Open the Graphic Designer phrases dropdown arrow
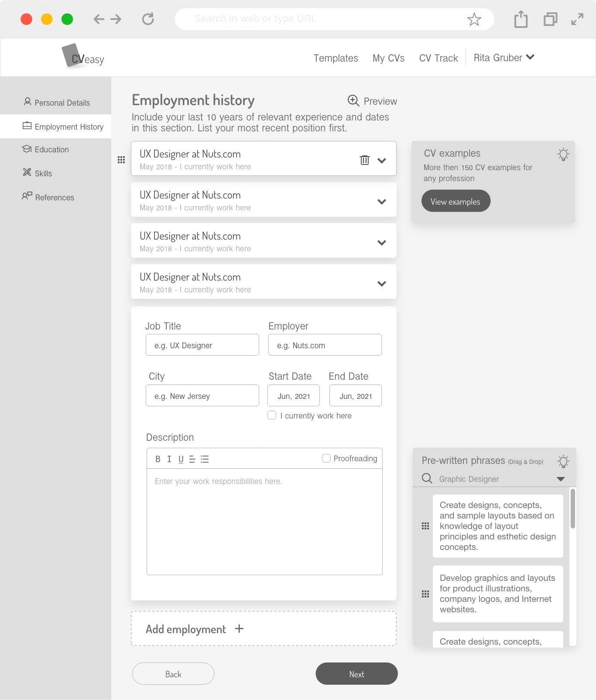The height and width of the screenshot is (700, 596). pos(561,479)
